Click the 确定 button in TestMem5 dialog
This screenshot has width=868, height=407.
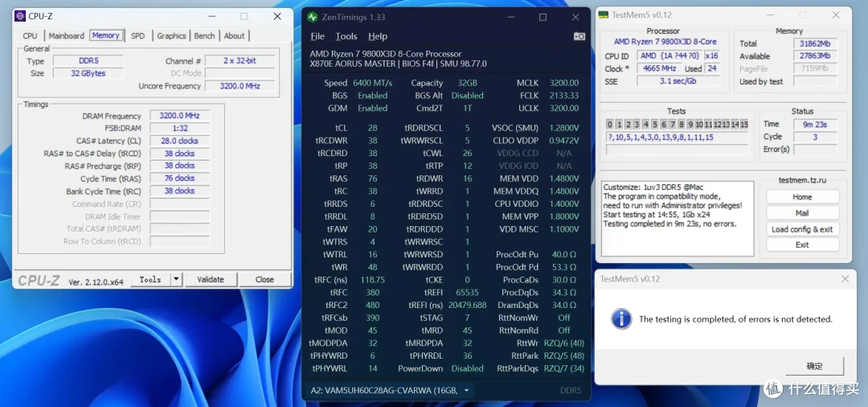[x=814, y=366]
